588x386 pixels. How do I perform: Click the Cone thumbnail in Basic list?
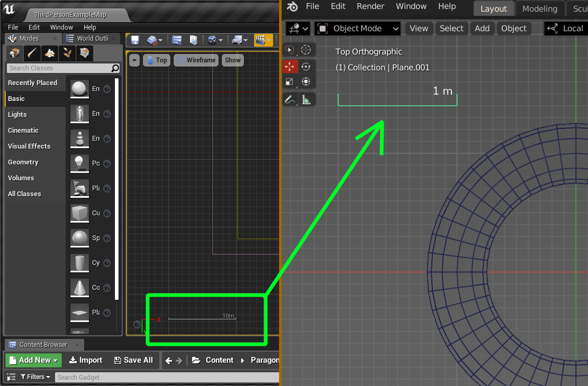tap(79, 288)
